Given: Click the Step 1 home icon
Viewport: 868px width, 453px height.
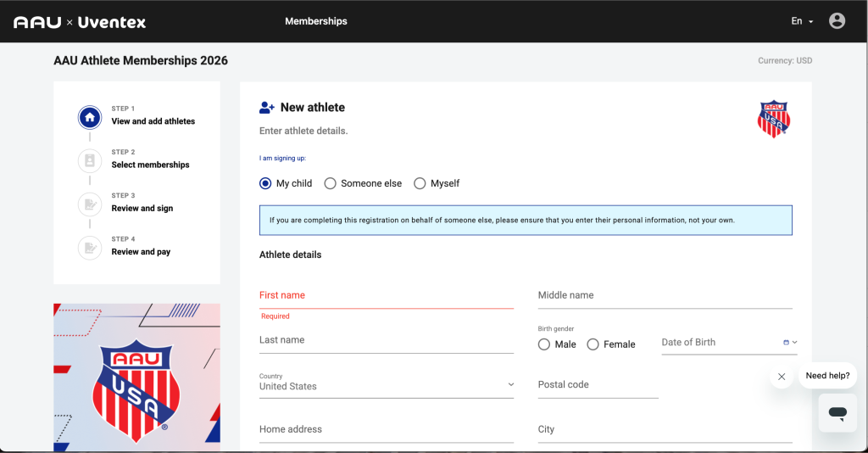Looking at the screenshot, I should tap(90, 117).
